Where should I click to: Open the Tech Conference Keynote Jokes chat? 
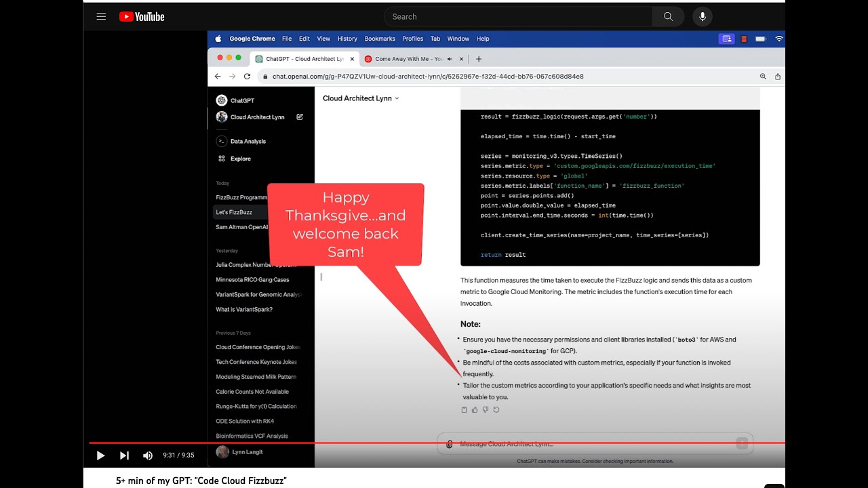[256, 362]
